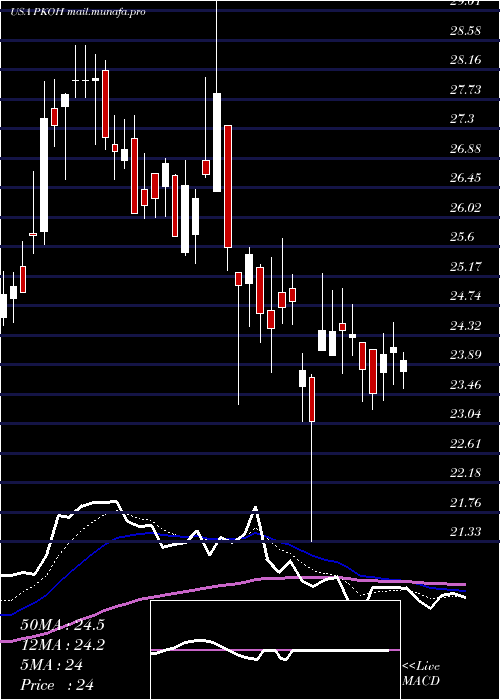
Task: Click the 26.02 price axis label
Action: click(465, 208)
